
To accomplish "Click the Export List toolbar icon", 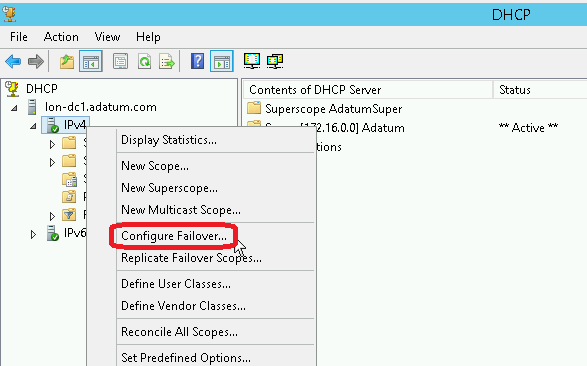I will tap(167, 61).
